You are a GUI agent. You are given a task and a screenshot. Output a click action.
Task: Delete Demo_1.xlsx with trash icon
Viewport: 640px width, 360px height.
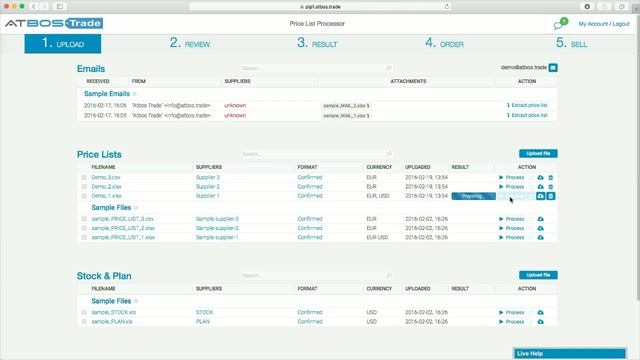551,196
